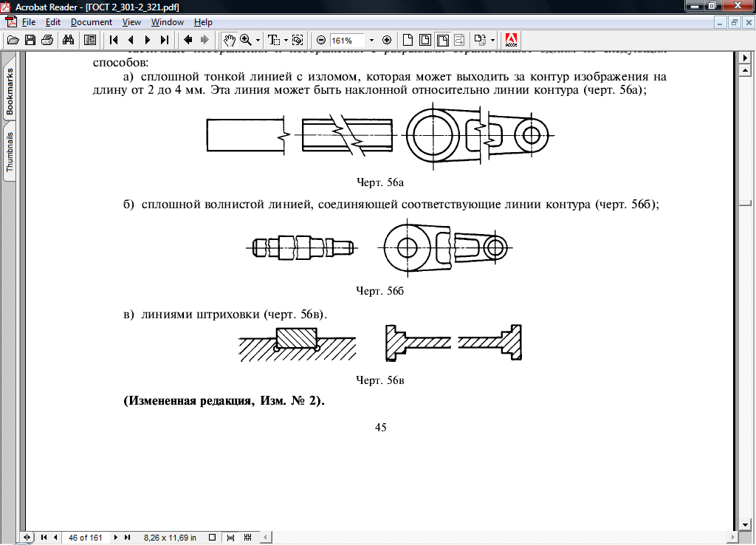Restore the document window in menu bar
Image resolution: width=756 pixels, height=545 pixels.
[x=735, y=23]
